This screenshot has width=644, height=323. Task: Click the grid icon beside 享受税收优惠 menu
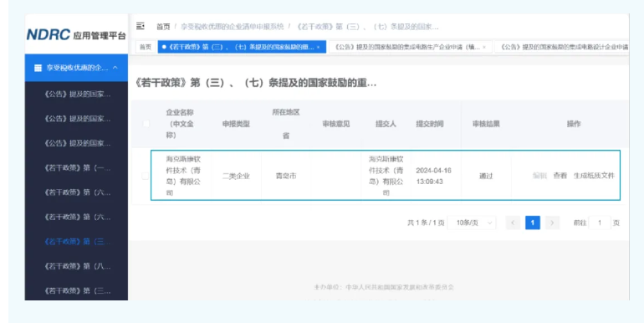point(38,68)
